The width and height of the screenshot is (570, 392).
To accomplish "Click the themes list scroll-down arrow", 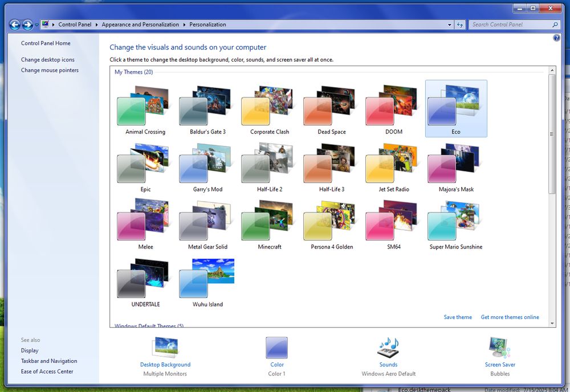I will point(552,323).
